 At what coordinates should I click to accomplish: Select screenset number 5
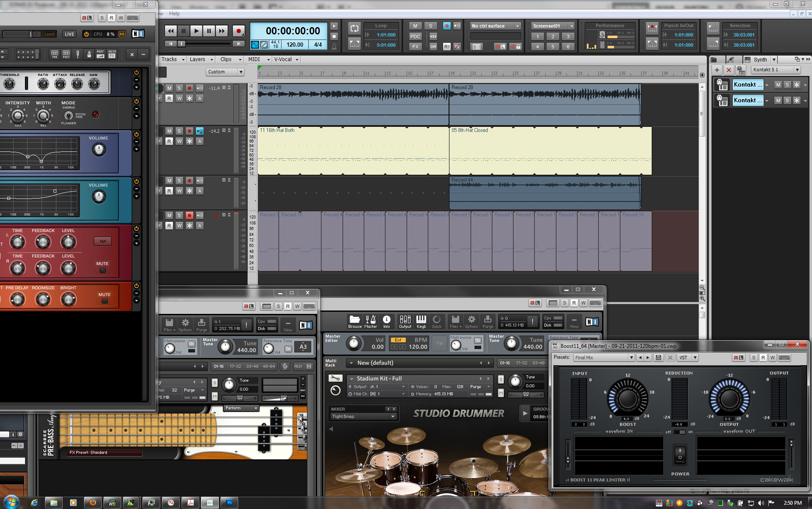coord(553,47)
